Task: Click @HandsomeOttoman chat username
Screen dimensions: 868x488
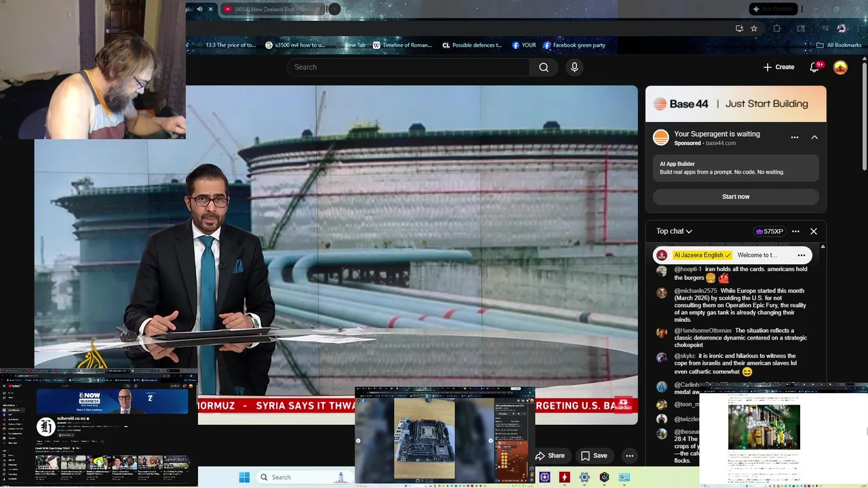Action: coord(703,331)
